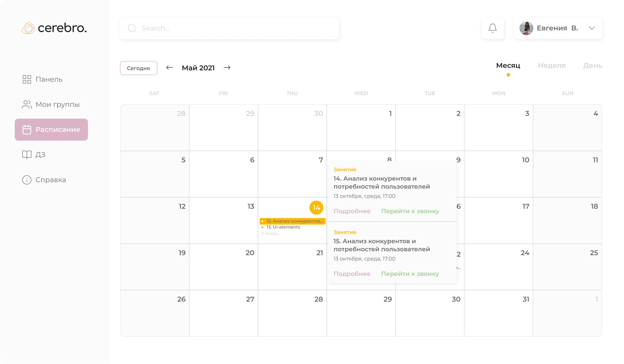The height and width of the screenshot is (364, 624).
Task: Switch to Неделя view tab
Action: click(552, 65)
